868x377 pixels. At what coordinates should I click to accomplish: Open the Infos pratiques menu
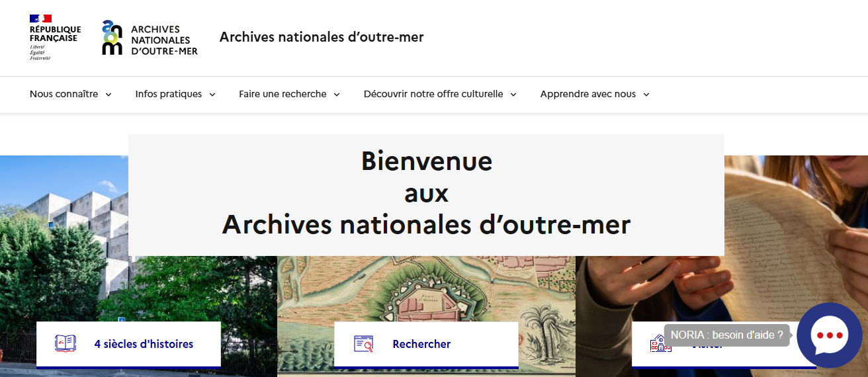175,95
